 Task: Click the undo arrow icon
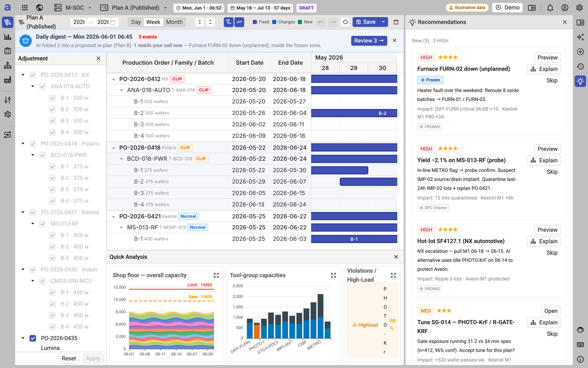click(321, 22)
